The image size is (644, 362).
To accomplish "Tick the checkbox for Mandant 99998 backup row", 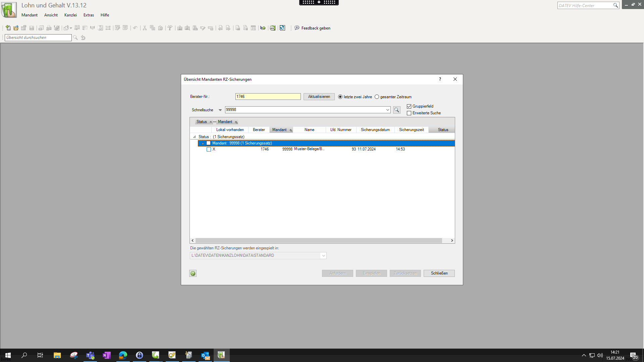I will (209, 149).
